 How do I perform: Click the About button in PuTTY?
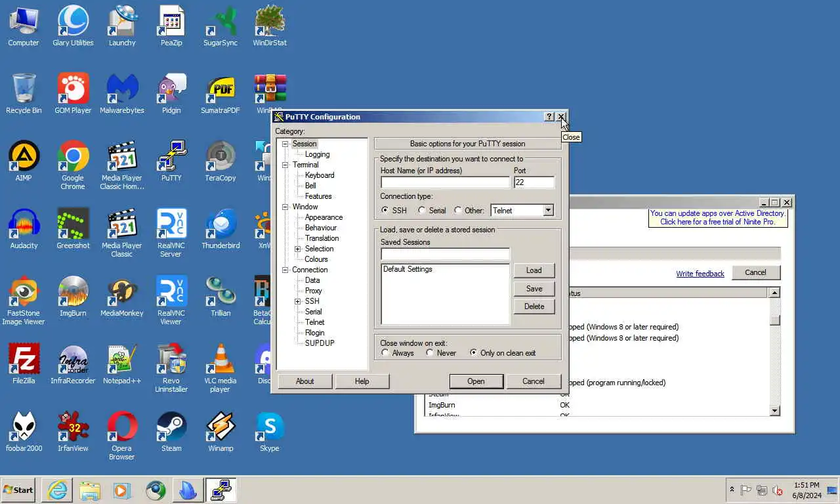point(305,381)
